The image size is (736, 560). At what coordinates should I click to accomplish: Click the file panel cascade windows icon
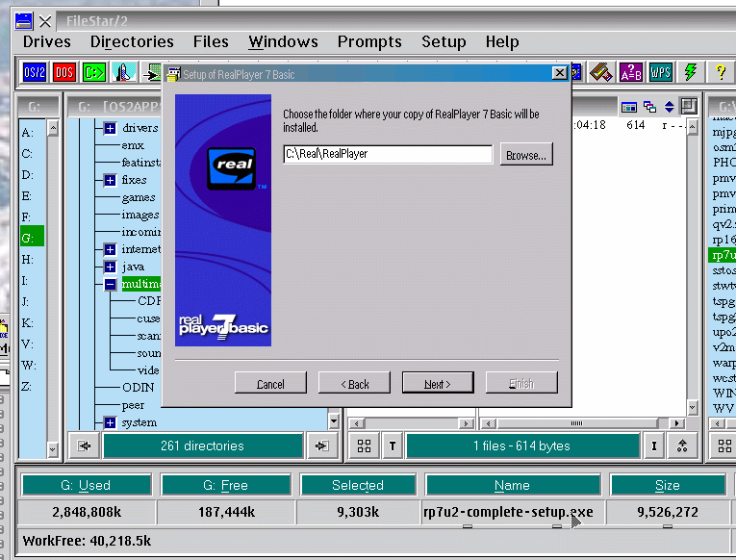click(x=649, y=107)
